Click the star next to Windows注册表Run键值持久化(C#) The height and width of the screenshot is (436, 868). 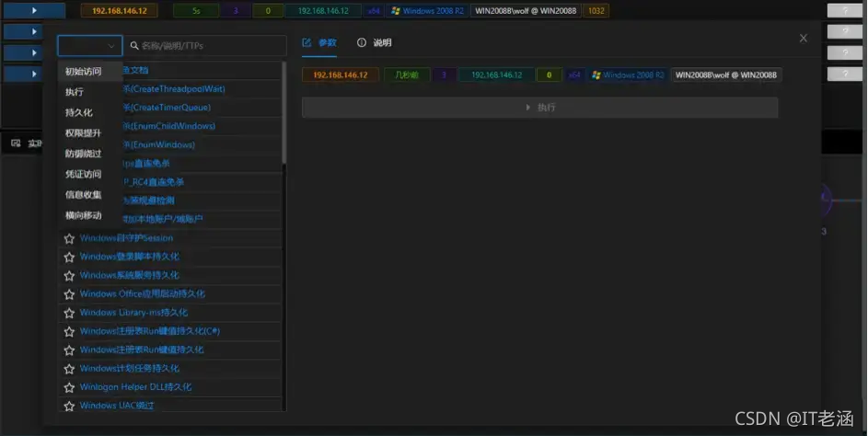[69, 332]
